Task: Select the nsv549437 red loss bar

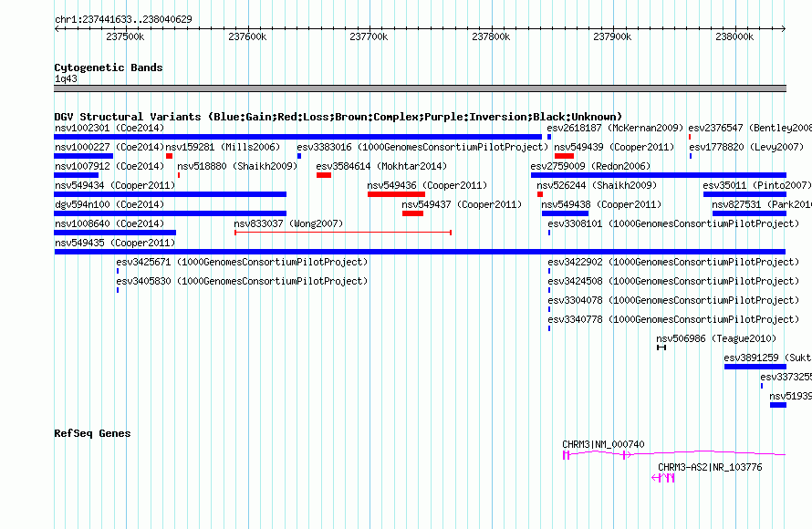Action: (412, 213)
